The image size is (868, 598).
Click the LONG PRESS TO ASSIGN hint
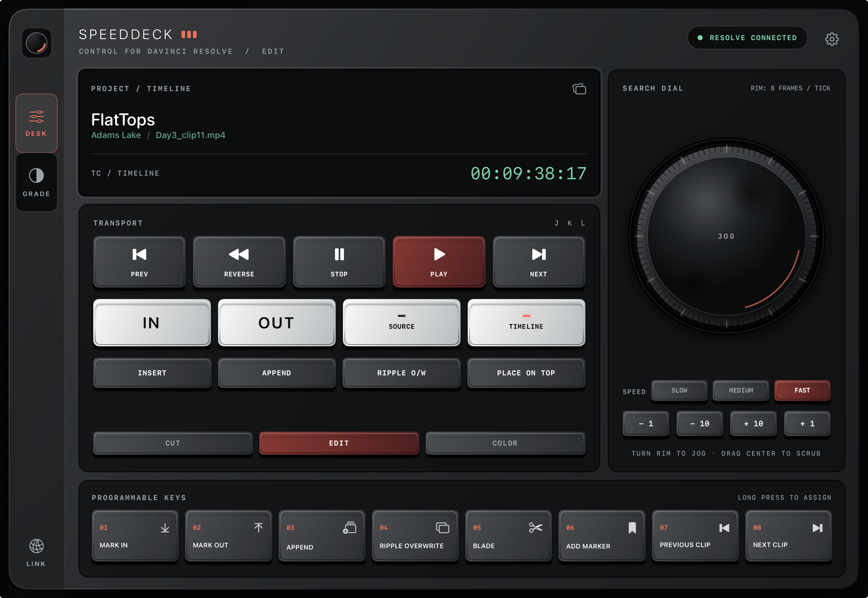pyautogui.click(x=785, y=498)
